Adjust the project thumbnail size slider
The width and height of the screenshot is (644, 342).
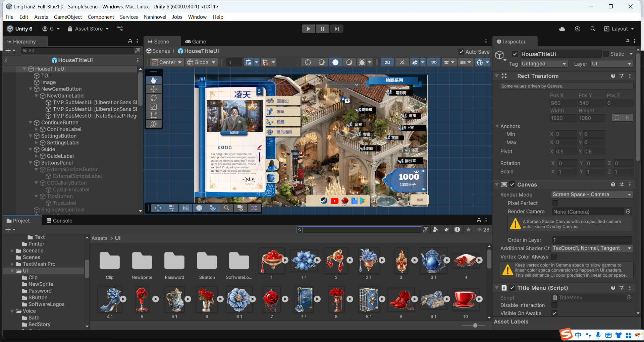475,325
